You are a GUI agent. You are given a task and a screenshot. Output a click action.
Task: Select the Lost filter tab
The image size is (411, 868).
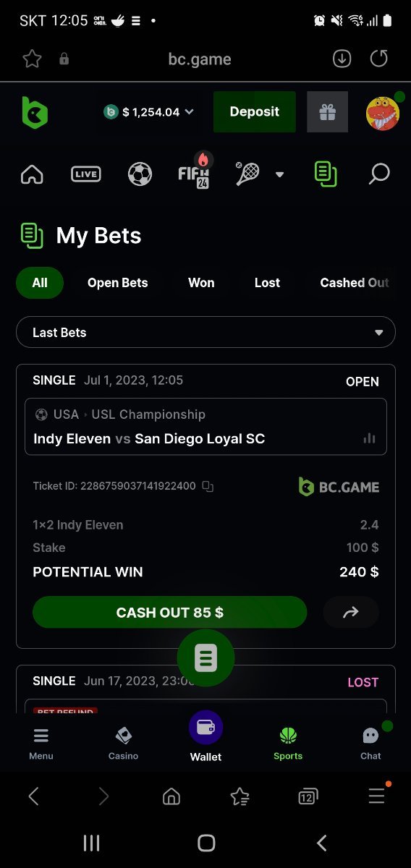(x=267, y=283)
